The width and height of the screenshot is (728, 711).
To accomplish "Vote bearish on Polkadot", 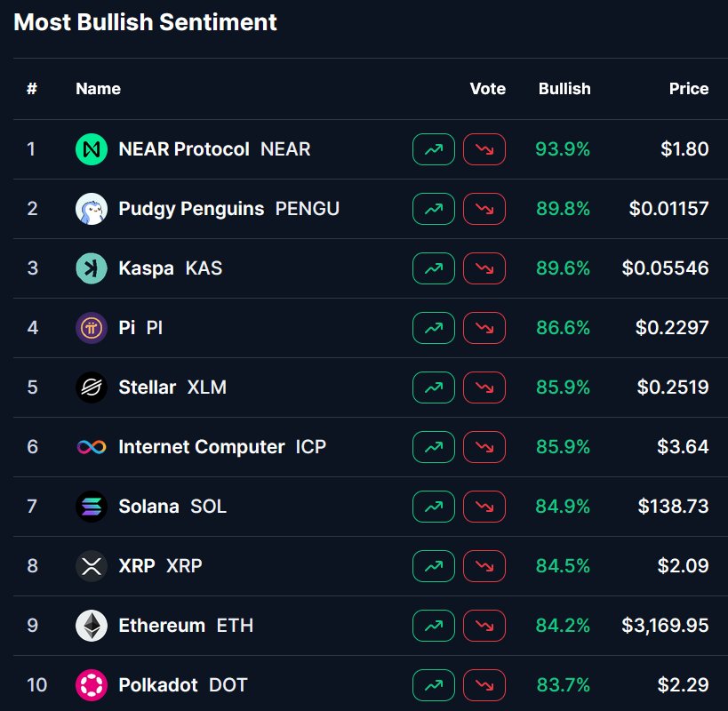I will (484, 685).
